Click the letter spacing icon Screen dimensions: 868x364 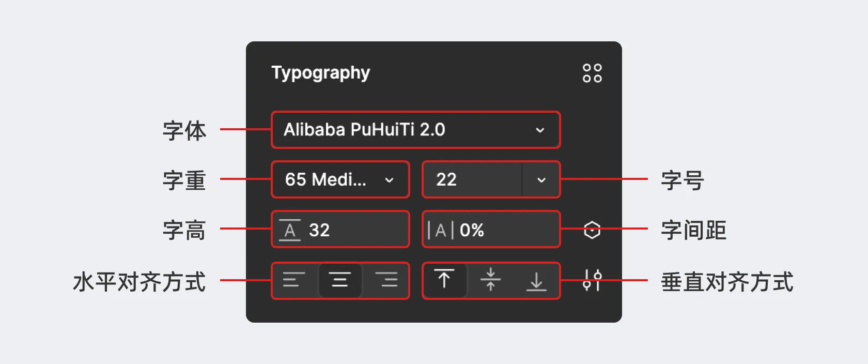click(x=440, y=230)
